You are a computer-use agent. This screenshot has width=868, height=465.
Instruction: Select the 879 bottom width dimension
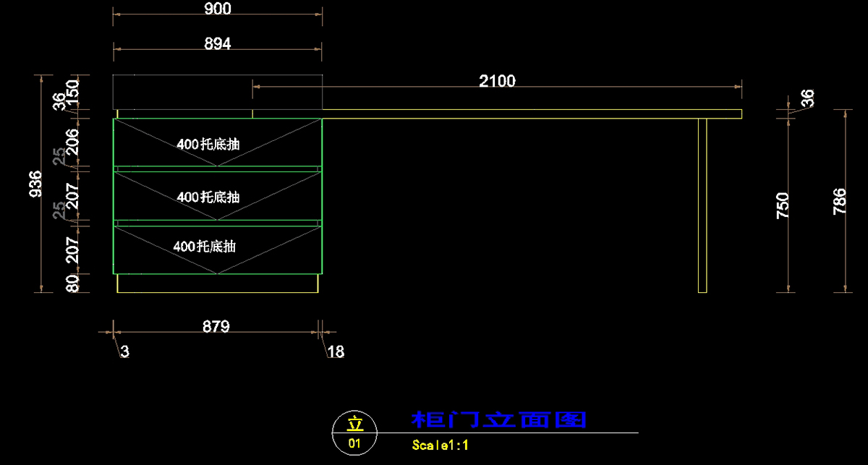pos(216,327)
